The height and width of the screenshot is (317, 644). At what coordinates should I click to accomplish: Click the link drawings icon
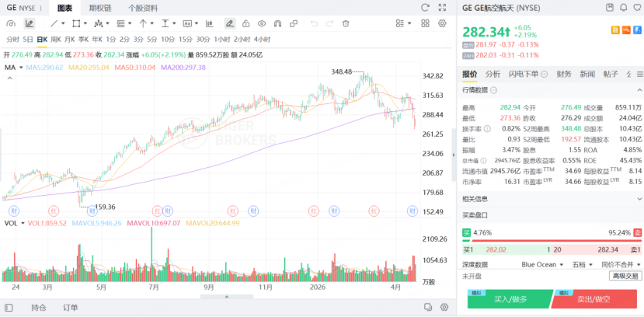click(x=294, y=23)
